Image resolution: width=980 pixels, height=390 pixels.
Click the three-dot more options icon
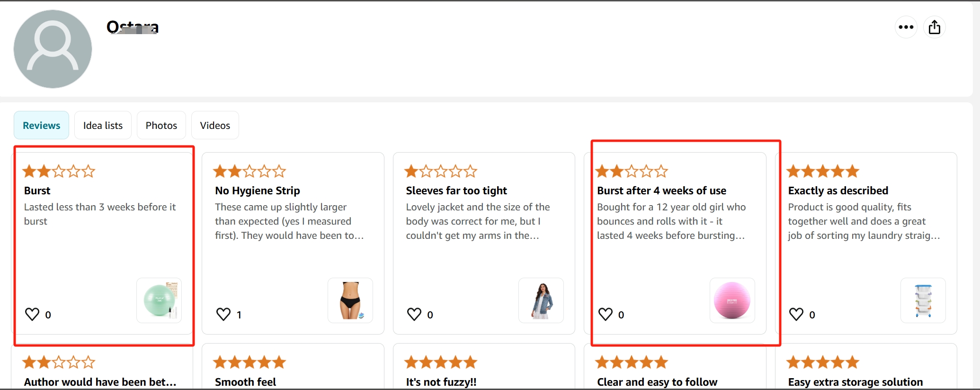pyautogui.click(x=906, y=27)
